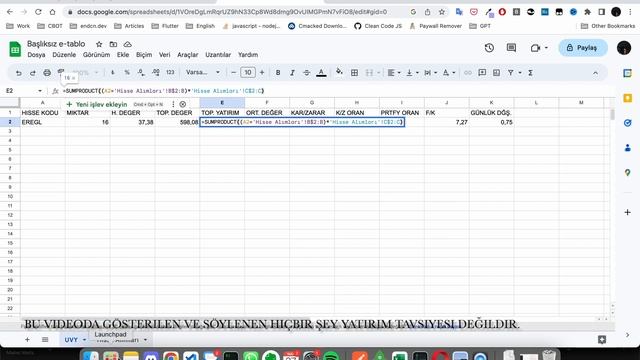
Task: Select the TOP. YATIRIM header cell
Action: (x=222, y=113)
